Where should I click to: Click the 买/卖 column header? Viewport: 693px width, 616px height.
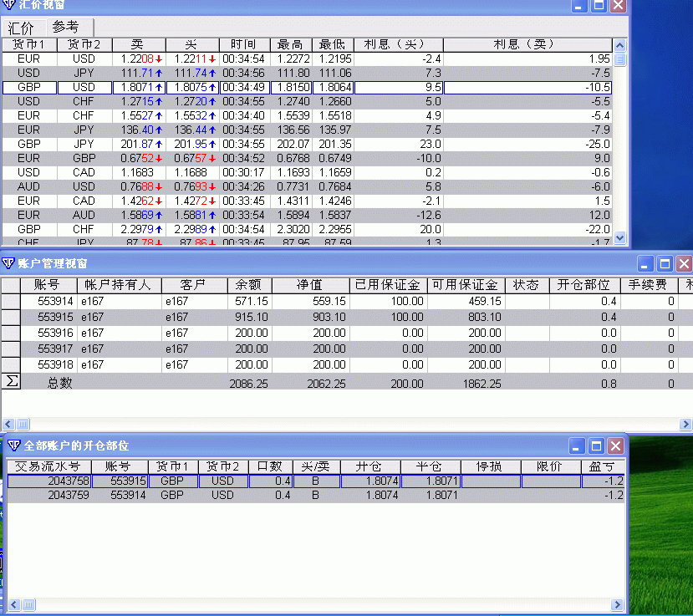317,466
